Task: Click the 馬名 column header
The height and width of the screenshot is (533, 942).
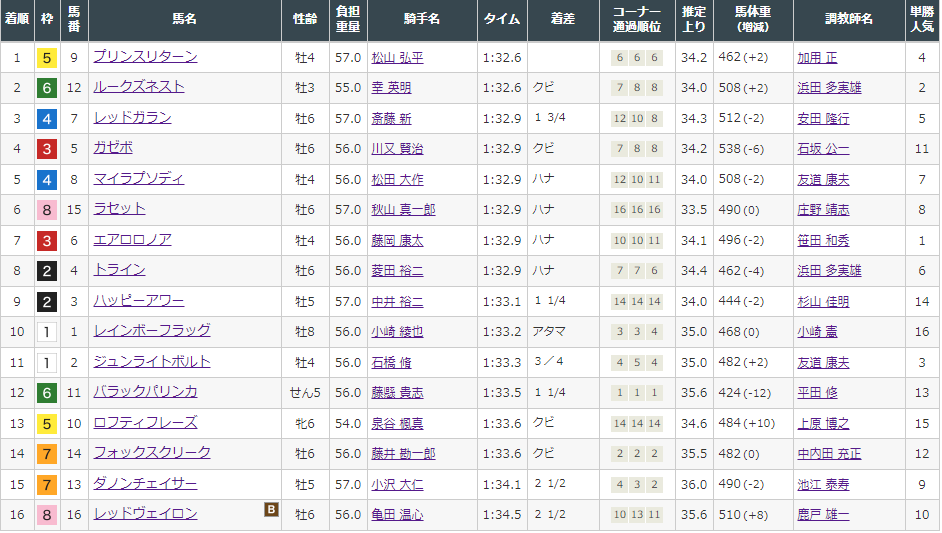Action: 184,19
